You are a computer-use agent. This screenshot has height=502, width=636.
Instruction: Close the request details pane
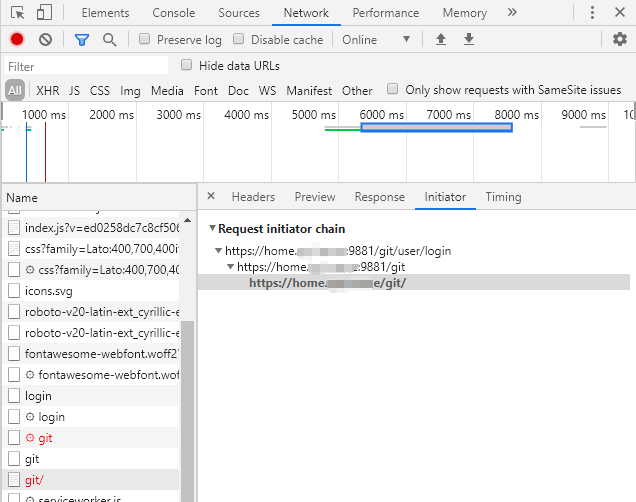pyautogui.click(x=211, y=196)
